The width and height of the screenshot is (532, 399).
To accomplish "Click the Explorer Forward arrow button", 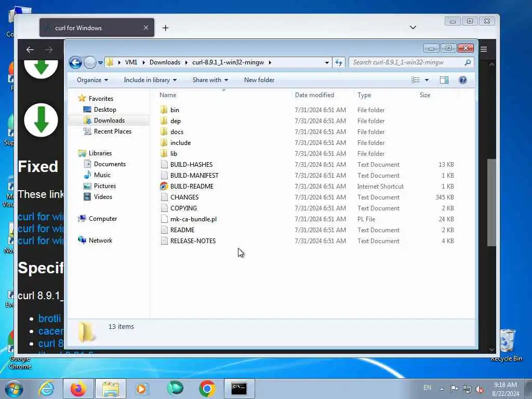I will tap(90, 62).
